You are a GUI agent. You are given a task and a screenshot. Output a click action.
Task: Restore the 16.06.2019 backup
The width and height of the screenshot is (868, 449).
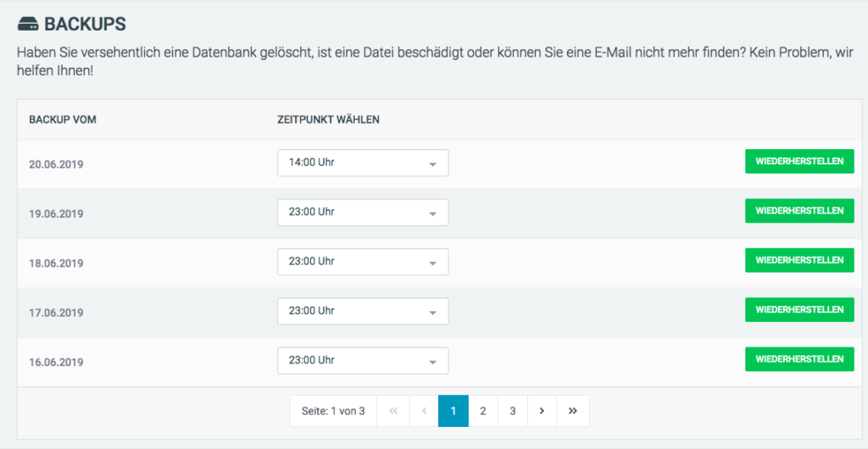pos(799,359)
